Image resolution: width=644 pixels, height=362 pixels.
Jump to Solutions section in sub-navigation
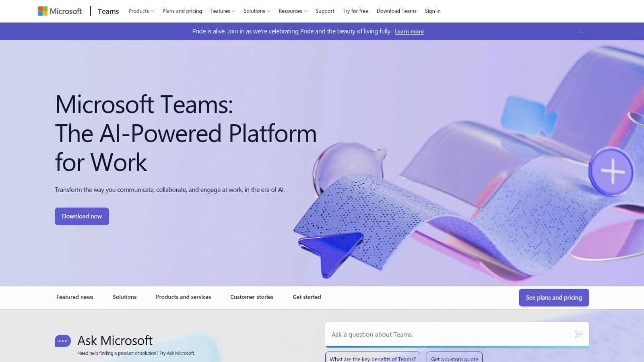pyautogui.click(x=124, y=297)
